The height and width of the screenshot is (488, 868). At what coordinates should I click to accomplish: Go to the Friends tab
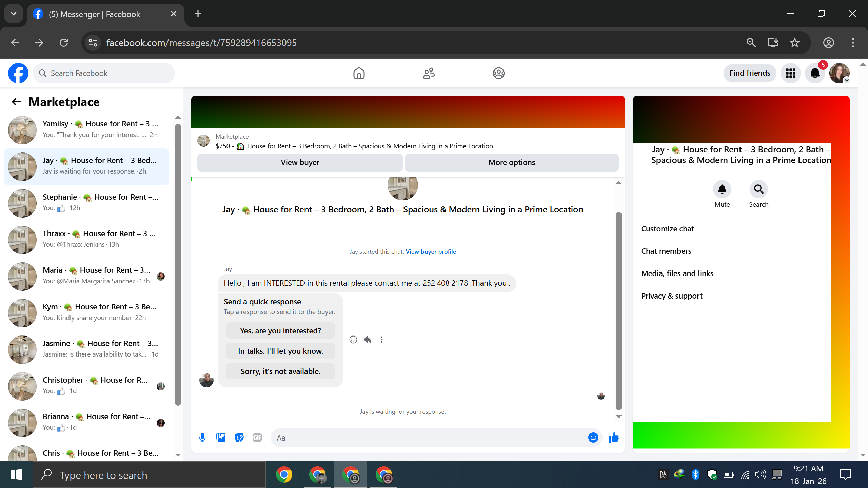[x=429, y=73]
